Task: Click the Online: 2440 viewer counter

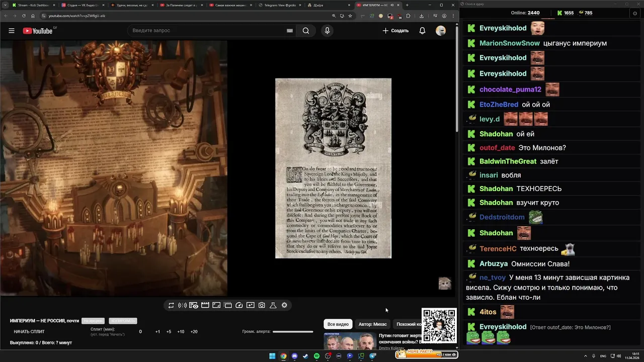Action: pos(525,13)
